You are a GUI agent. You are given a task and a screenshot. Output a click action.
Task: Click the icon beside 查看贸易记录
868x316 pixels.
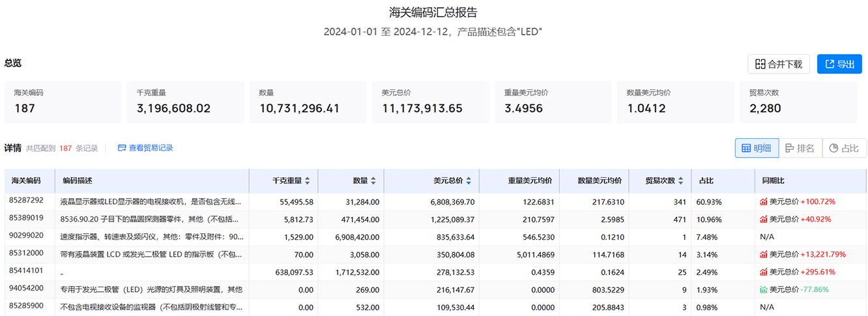(122, 148)
